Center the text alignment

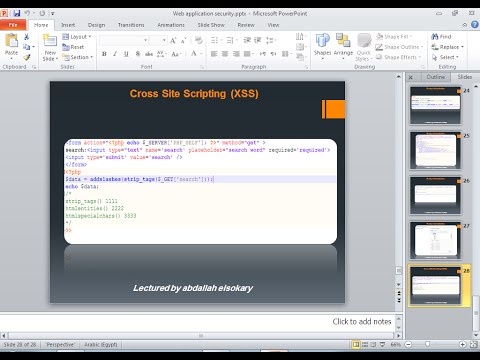pos(225,54)
